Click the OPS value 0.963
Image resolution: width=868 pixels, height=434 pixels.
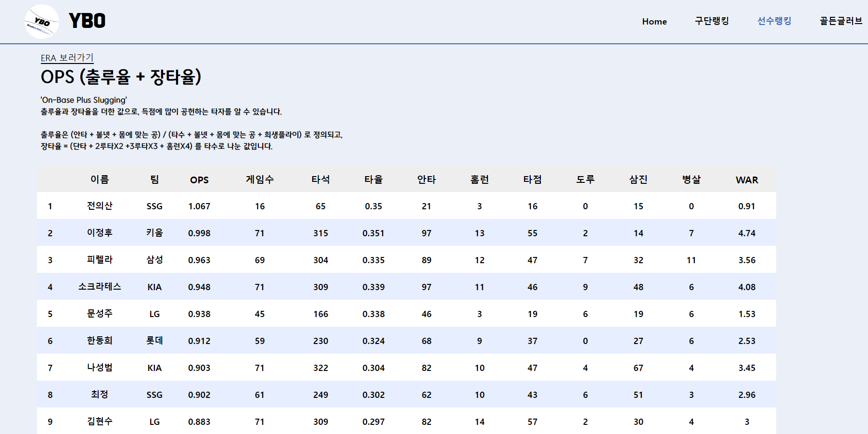pyautogui.click(x=199, y=260)
